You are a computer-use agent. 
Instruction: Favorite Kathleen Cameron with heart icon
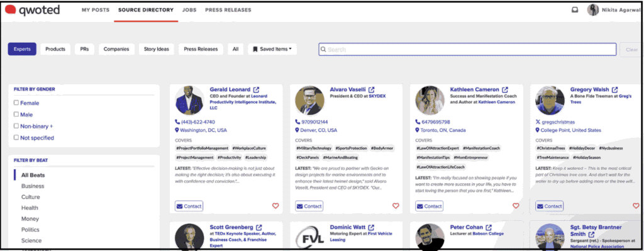[516, 206]
